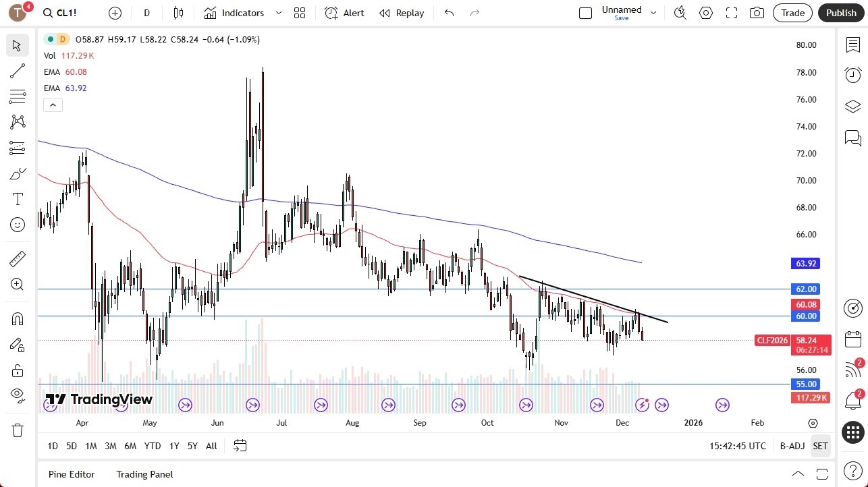Activate the Zoom In tool
This screenshot has width=868, height=487.
(x=18, y=284)
